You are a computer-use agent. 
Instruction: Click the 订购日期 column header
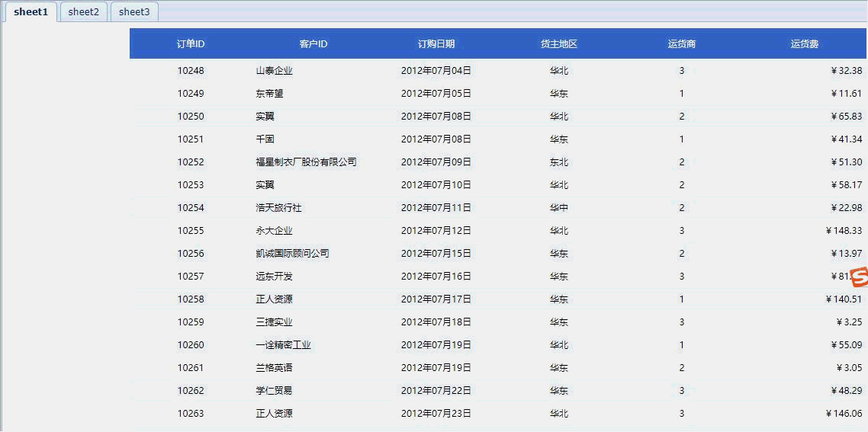point(436,44)
